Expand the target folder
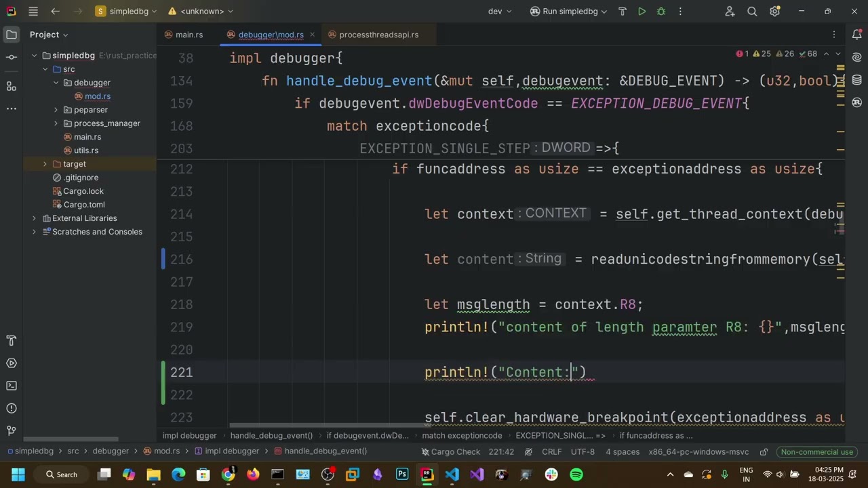The height and width of the screenshot is (488, 868). point(45,164)
